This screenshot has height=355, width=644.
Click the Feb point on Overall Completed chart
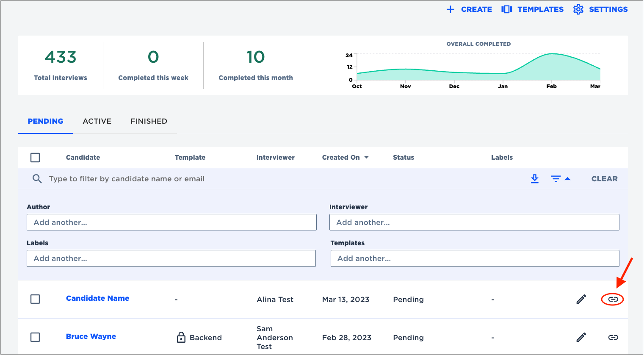click(x=551, y=54)
